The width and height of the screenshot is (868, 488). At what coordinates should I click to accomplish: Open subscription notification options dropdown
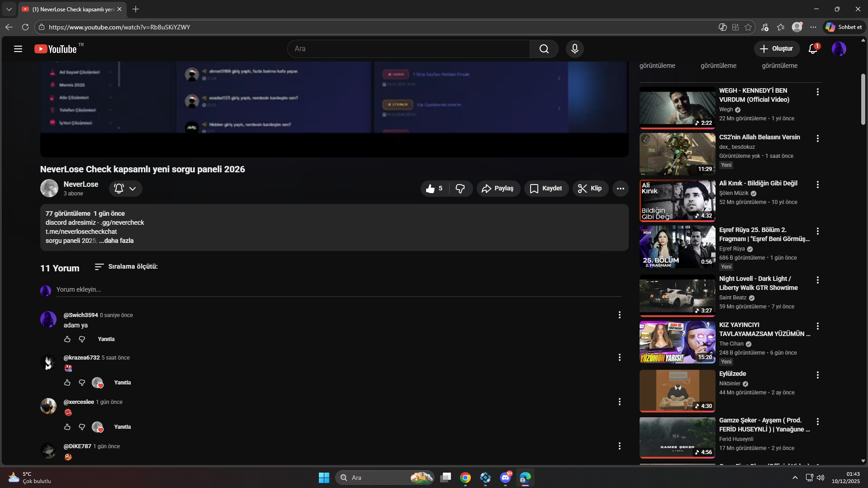click(126, 189)
